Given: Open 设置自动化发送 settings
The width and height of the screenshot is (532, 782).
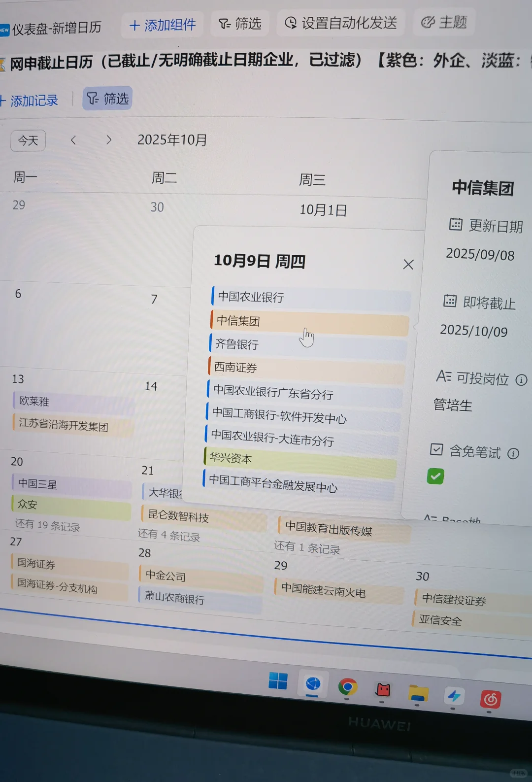Looking at the screenshot, I should [x=340, y=23].
